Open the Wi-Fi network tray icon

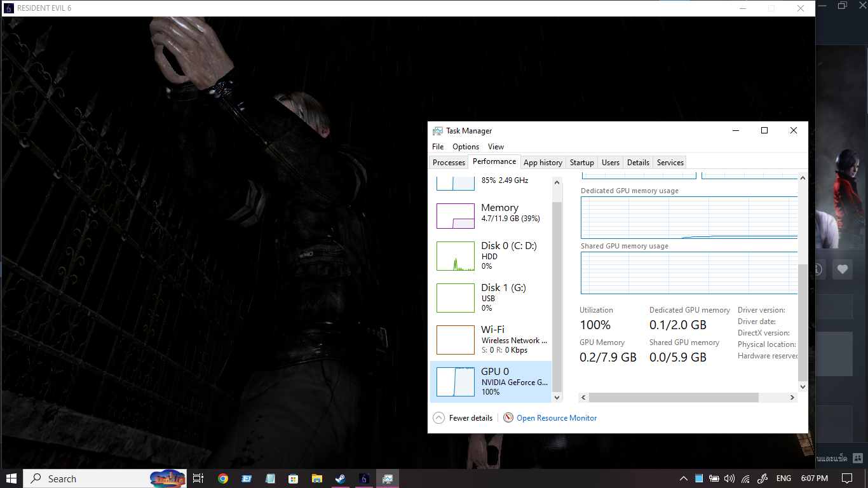pyautogui.click(x=746, y=478)
